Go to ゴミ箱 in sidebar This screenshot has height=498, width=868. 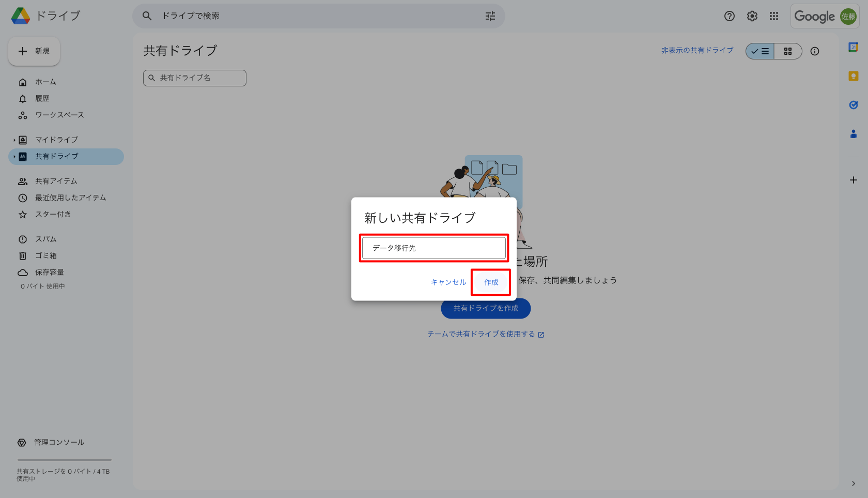[46, 255]
